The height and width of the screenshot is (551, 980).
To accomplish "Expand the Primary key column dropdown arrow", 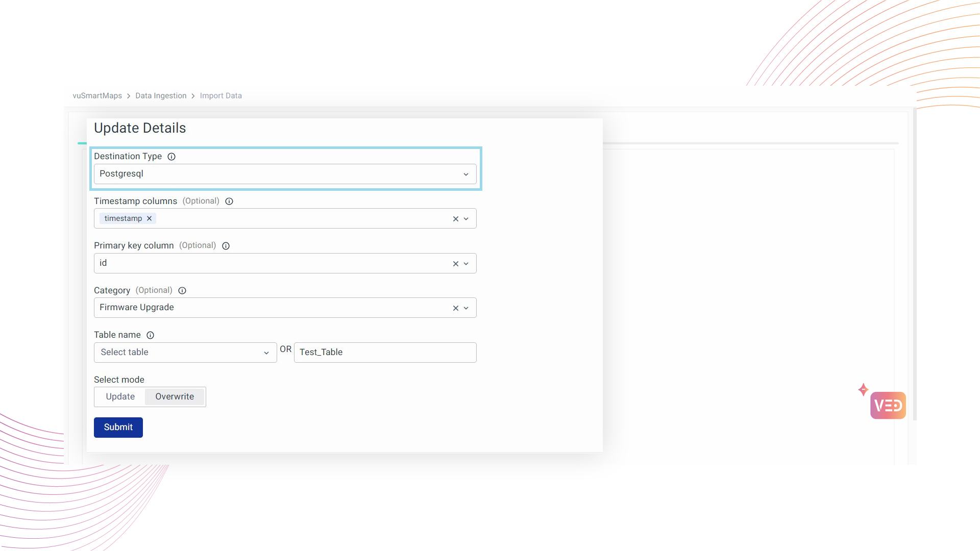I will (x=466, y=264).
